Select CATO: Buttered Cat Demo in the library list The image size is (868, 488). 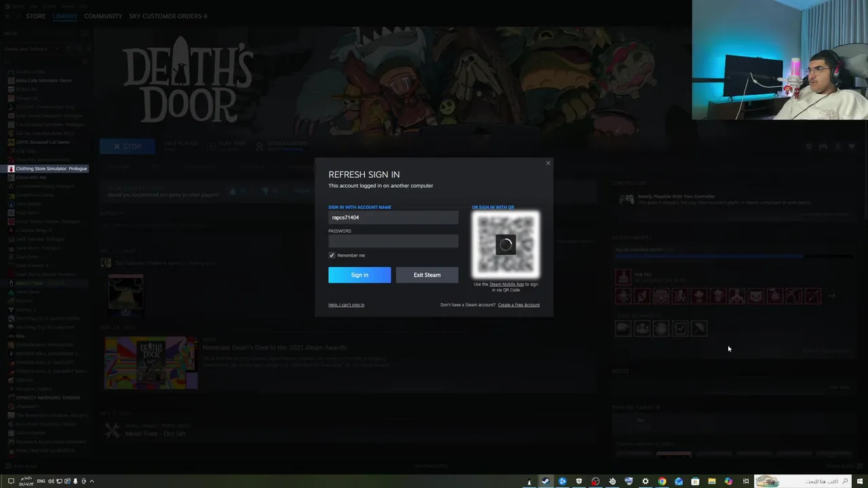tap(43, 142)
